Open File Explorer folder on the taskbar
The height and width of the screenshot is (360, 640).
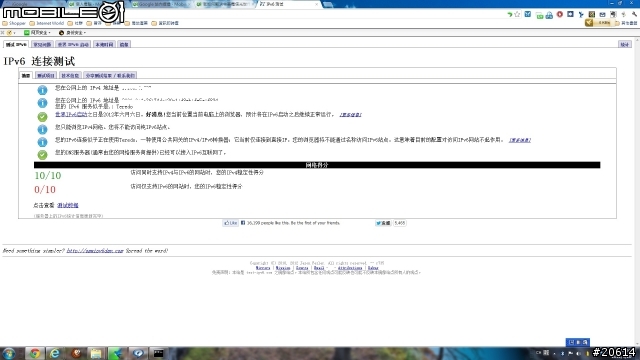click(x=96, y=353)
